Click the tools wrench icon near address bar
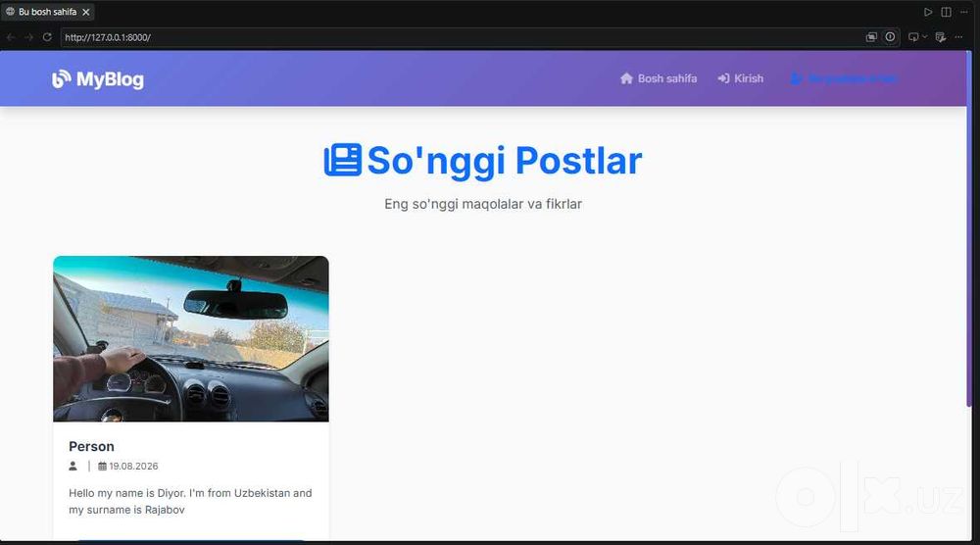The height and width of the screenshot is (545, 980). point(941,37)
